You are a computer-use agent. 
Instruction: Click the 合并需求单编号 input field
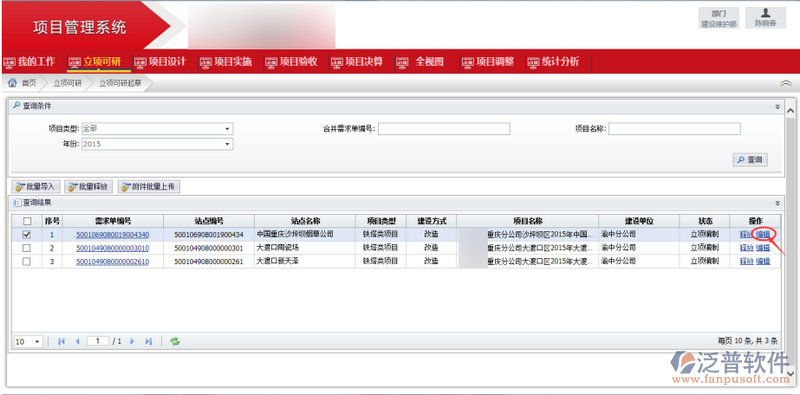444,129
